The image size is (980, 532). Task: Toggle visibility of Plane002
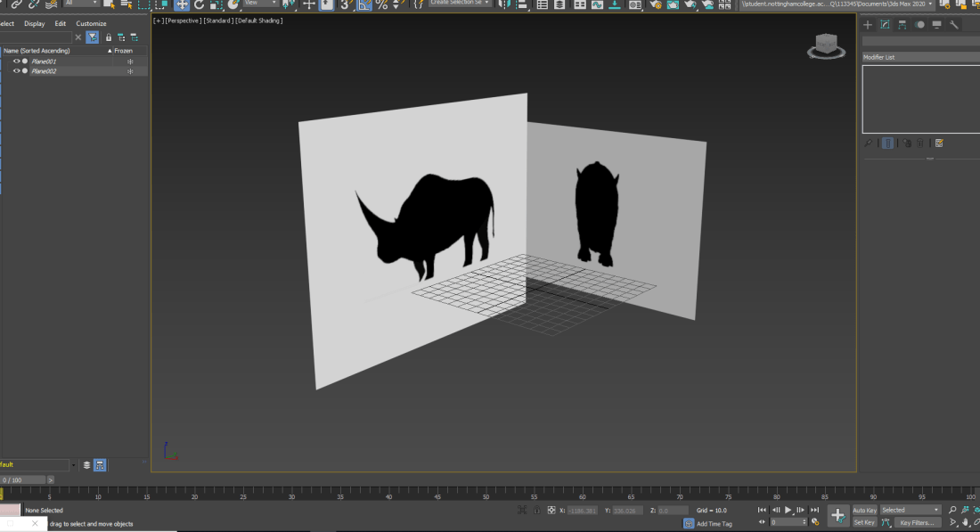click(16, 71)
